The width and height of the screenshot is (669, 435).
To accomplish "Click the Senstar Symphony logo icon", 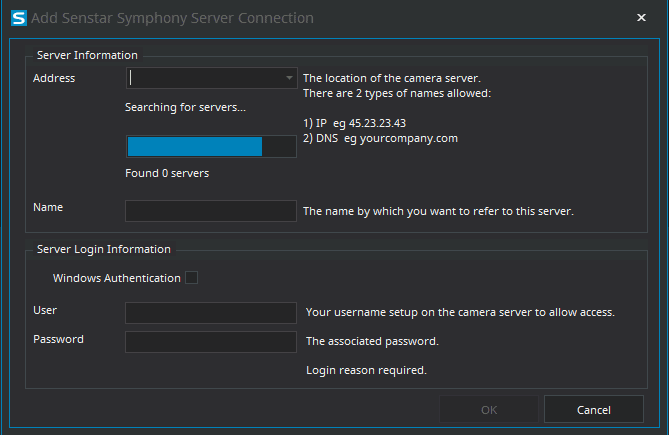I will [19, 18].
